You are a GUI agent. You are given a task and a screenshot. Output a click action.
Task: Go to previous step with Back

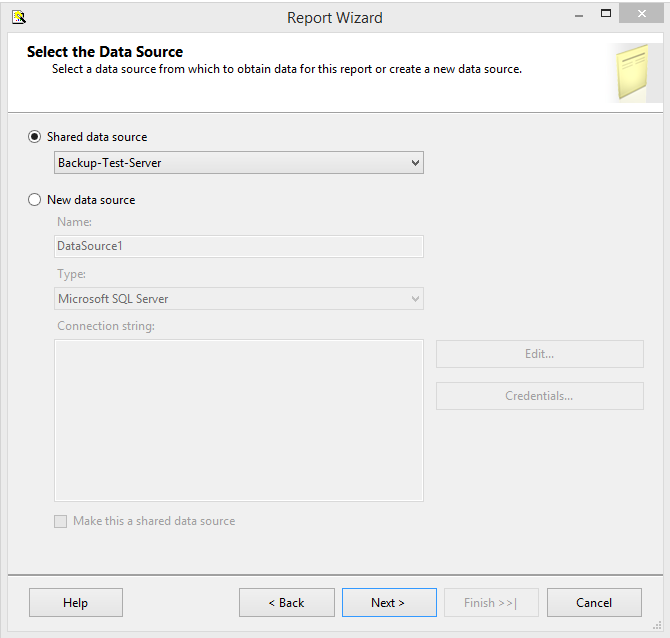286,603
